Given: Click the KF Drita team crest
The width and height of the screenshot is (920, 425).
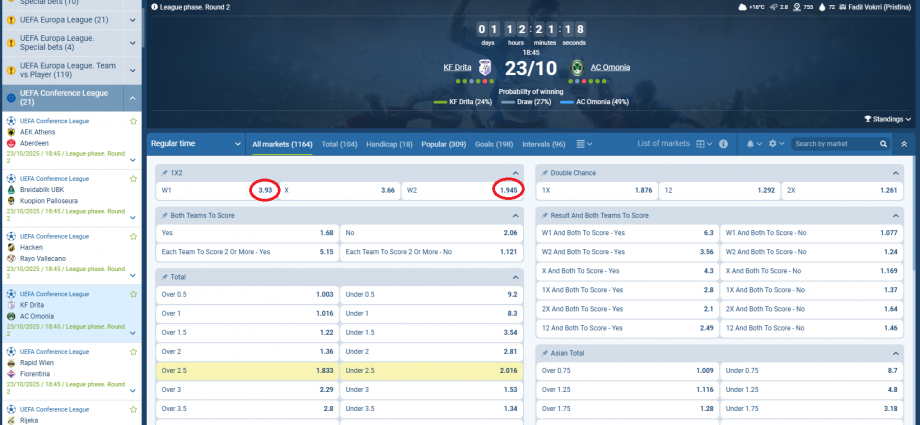Looking at the screenshot, I should (485, 67).
